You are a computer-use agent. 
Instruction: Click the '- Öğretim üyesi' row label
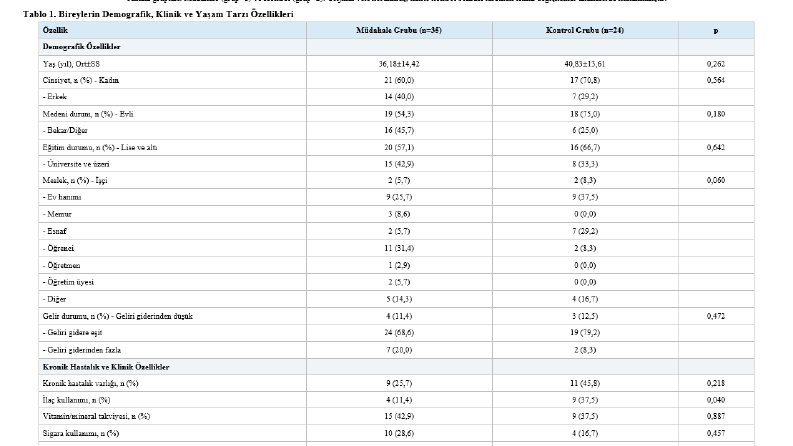(x=68, y=282)
